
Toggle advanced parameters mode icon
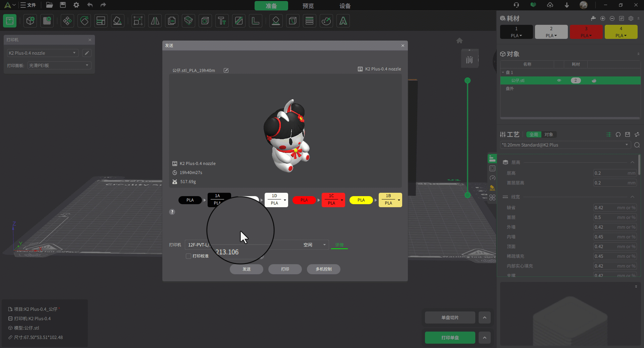[x=609, y=134]
